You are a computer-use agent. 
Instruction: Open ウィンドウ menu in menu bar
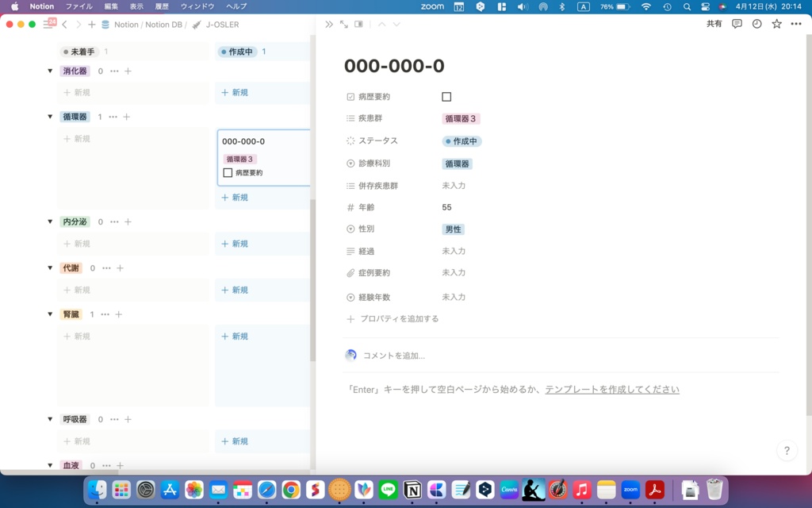tap(197, 6)
